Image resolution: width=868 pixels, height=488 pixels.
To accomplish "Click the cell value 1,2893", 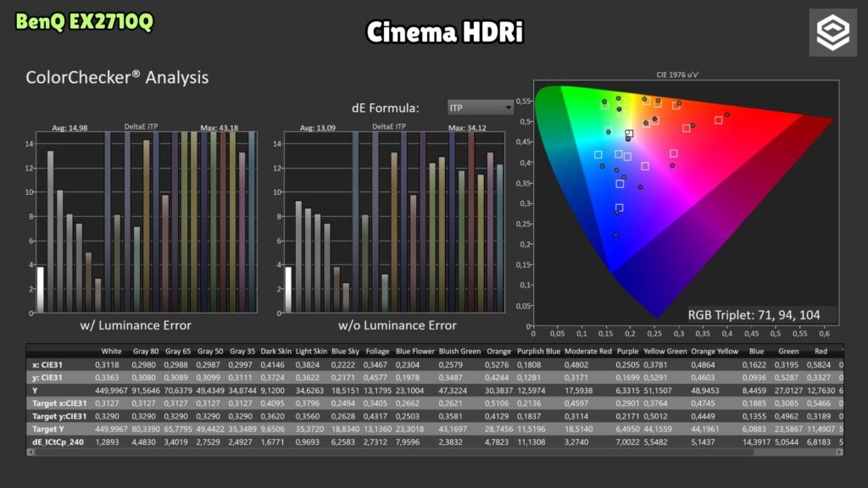I will [x=106, y=442].
